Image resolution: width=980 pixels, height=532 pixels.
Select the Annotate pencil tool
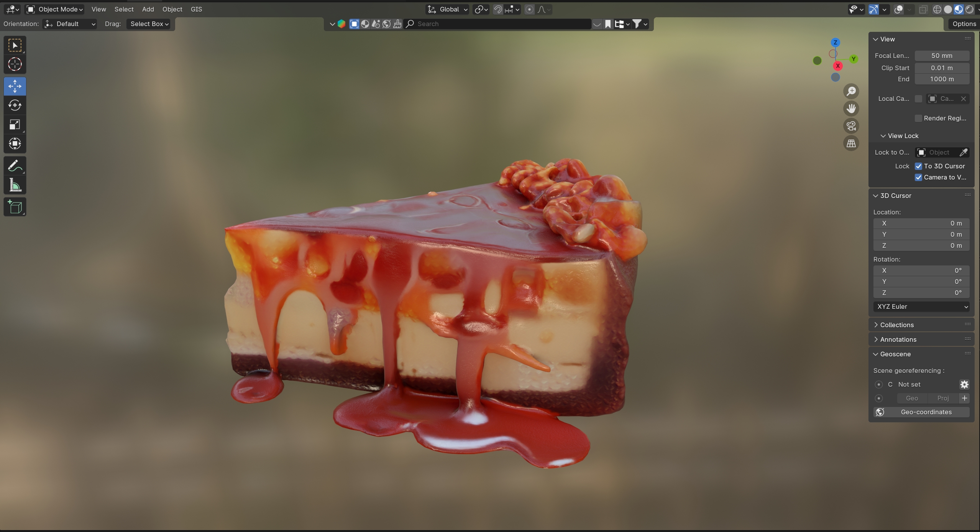point(15,166)
